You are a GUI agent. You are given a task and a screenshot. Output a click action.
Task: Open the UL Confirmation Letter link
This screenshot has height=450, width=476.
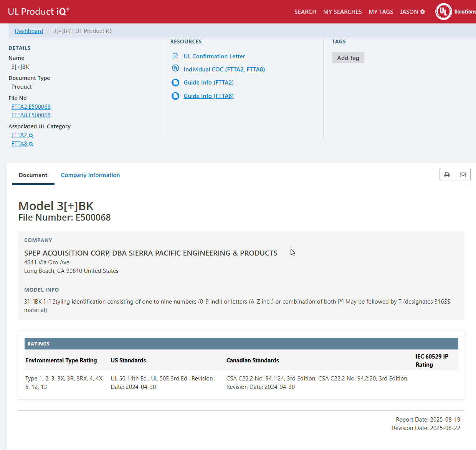click(x=214, y=56)
